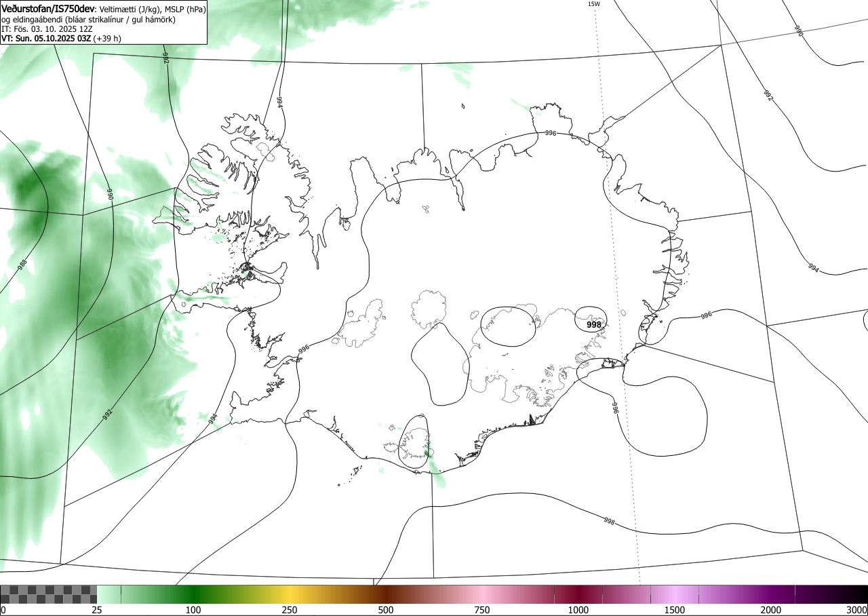The width and height of the screenshot is (868, 616).
Task: Click the 996 isobar label on Iceland's north coast
Action: tap(551, 134)
